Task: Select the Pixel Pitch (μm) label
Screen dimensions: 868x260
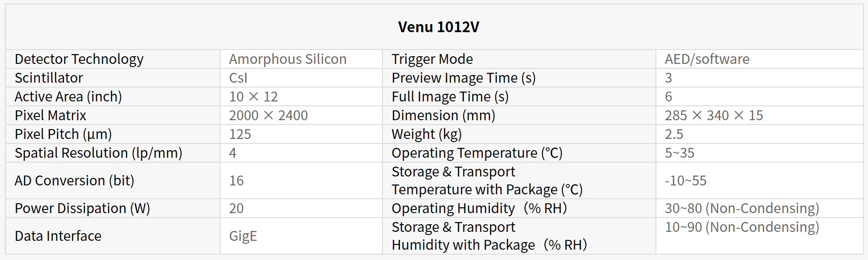Action: click(63, 134)
